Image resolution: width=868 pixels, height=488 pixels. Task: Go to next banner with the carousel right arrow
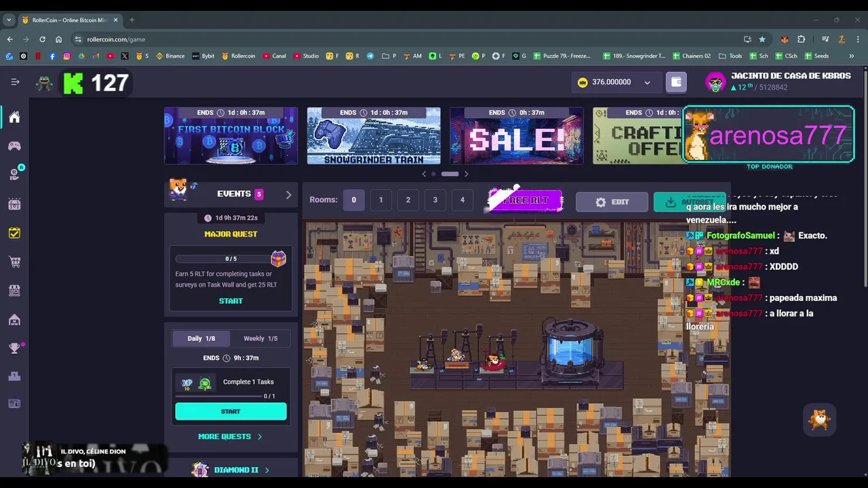coord(466,174)
